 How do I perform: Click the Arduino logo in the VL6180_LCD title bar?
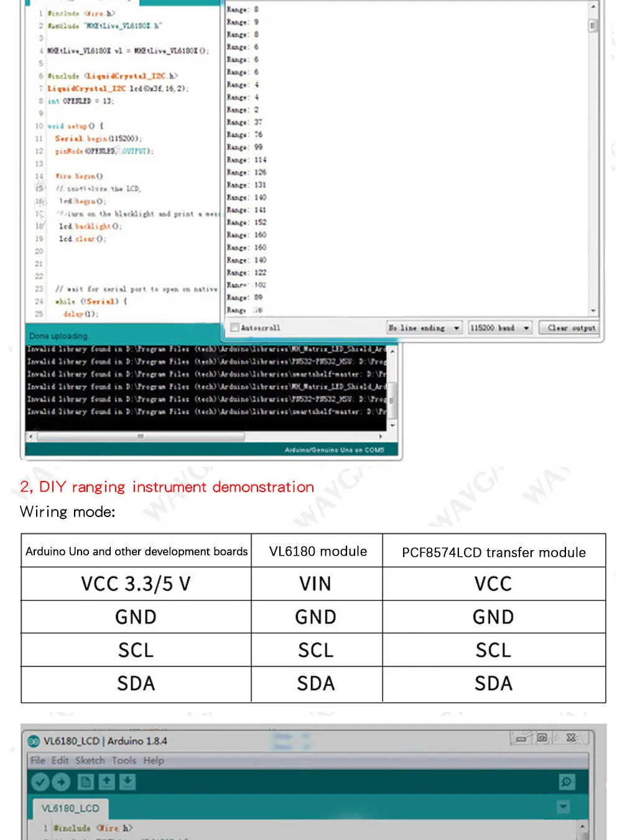[x=34, y=741]
